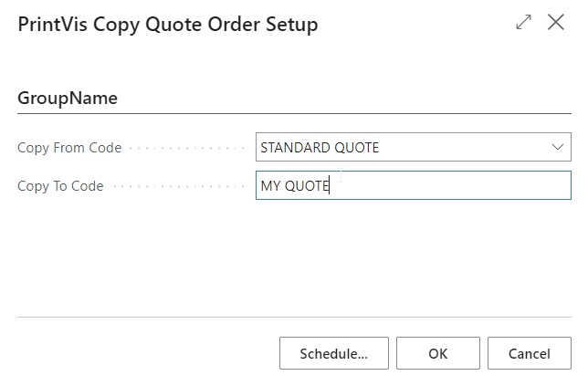This screenshot has height=386, width=588.
Task: Click the Copy From Code label
Action: [69, 148]
